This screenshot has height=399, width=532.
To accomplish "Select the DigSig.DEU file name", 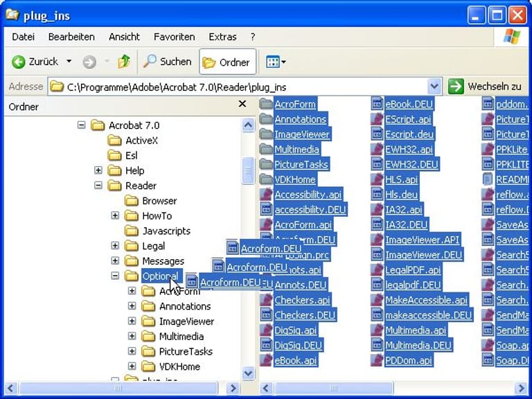I will pos(299,345).
